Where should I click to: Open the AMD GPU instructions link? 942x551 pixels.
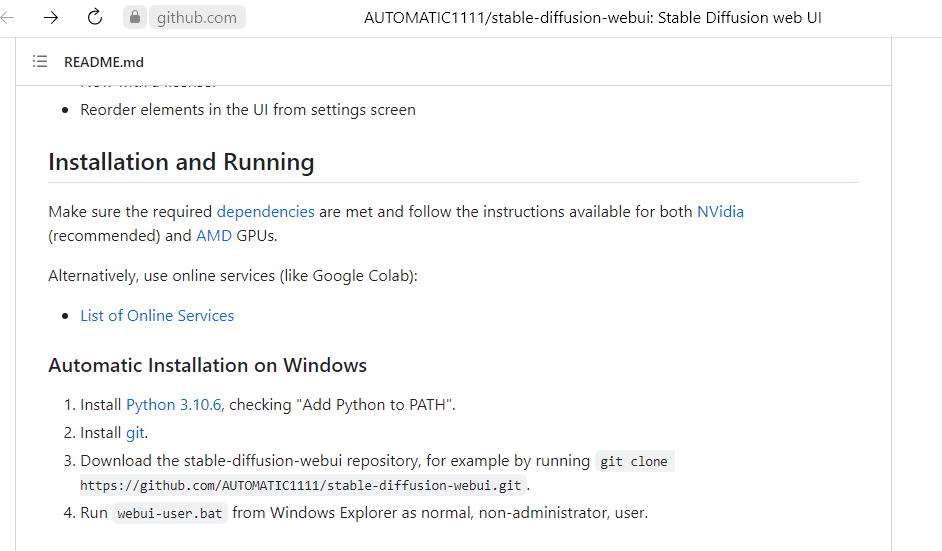[214, 236]
